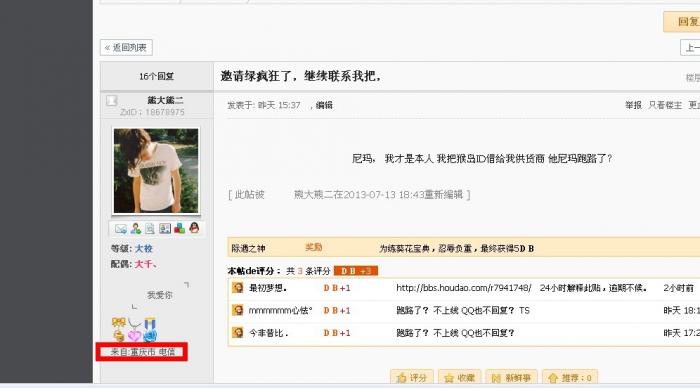
Task: Click avatar icon beside 今非昔比.
Action: pos(238,332)
